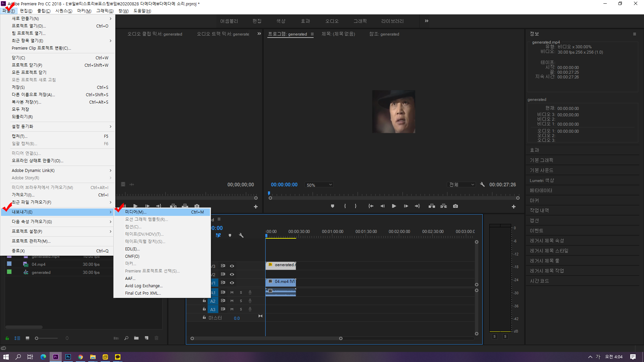Open Photoshop from the Windows taskbar
Image resolution: width=644 pixels, height=362 pixels.
click(x=68, y=357)
